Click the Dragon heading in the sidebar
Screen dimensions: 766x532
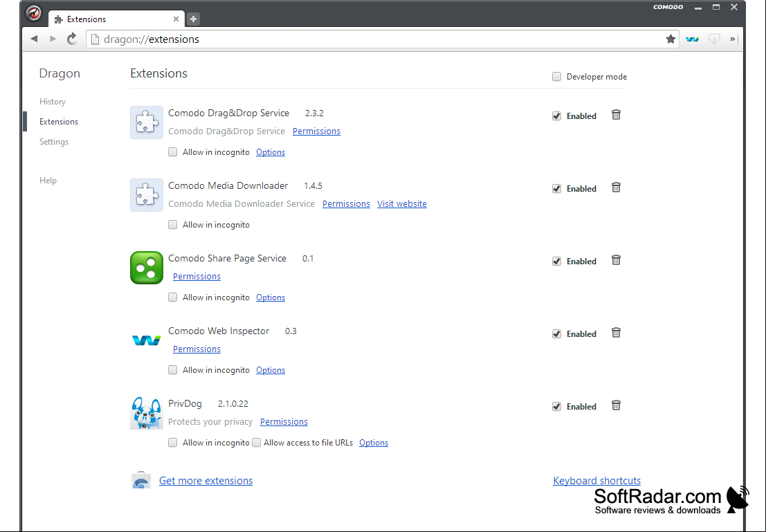[x=60, y=73]
